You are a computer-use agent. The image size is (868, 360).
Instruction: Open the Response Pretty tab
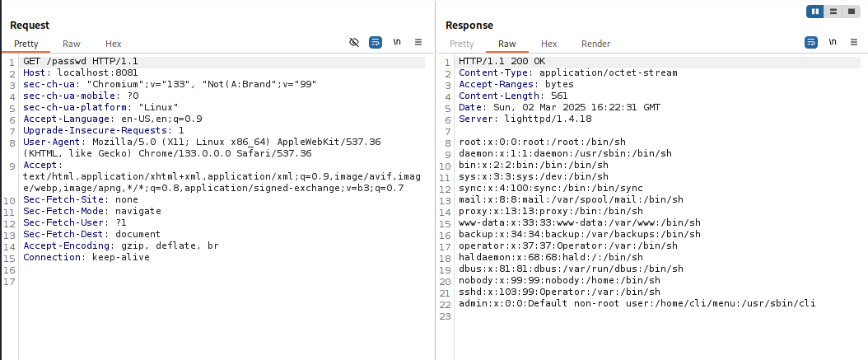pyautogui.click(x=462, y=44)
